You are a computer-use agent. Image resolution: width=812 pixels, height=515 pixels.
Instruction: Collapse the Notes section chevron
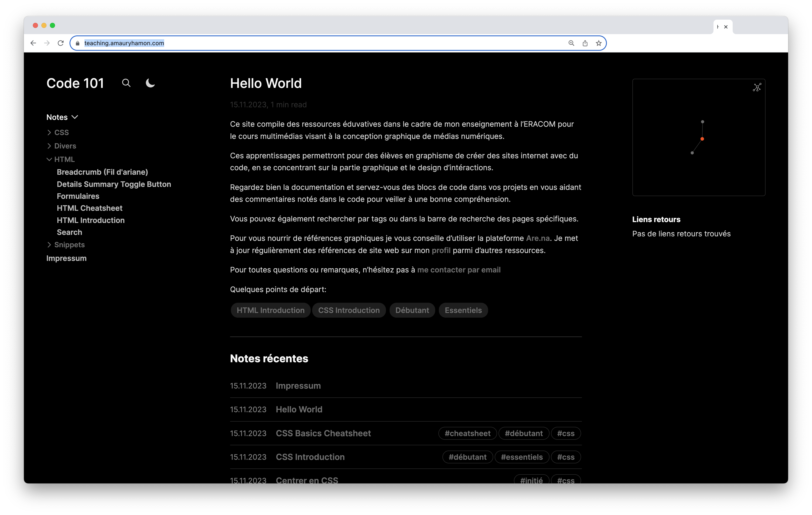pos(75,117)
